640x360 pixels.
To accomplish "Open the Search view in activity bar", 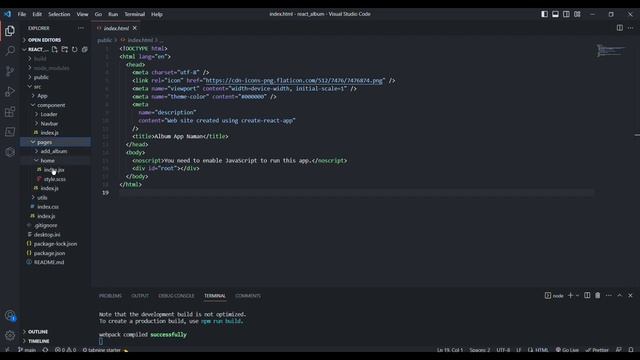I will (10, 51).
